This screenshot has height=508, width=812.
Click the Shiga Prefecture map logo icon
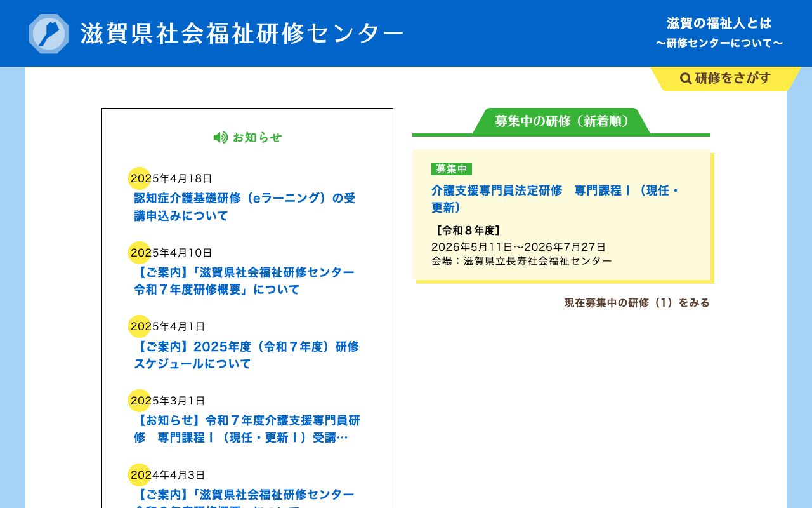coord(48,33)
